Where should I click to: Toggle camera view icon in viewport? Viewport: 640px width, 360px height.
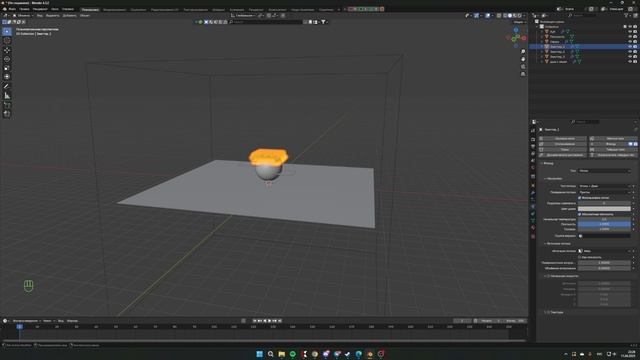pos(523,67)
